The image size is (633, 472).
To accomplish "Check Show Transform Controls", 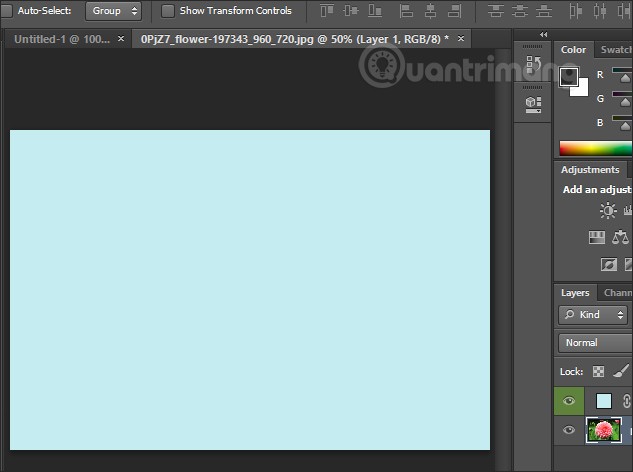I will coord(168,11).
